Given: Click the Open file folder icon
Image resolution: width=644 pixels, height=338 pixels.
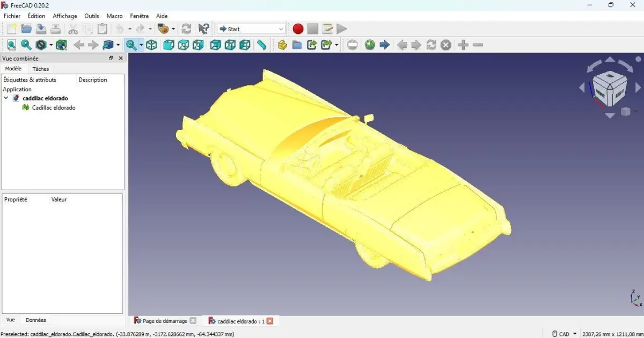Looking at the screenshot, I should (26, 29).
